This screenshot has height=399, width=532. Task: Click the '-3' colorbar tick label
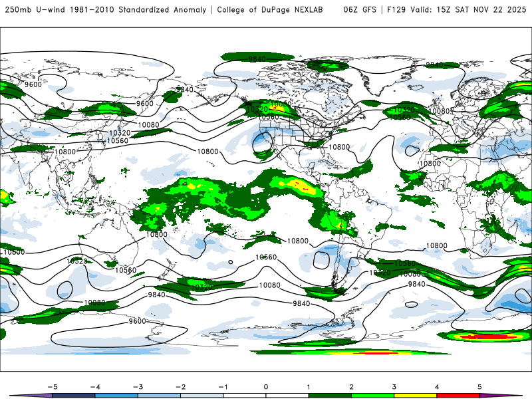138,387
